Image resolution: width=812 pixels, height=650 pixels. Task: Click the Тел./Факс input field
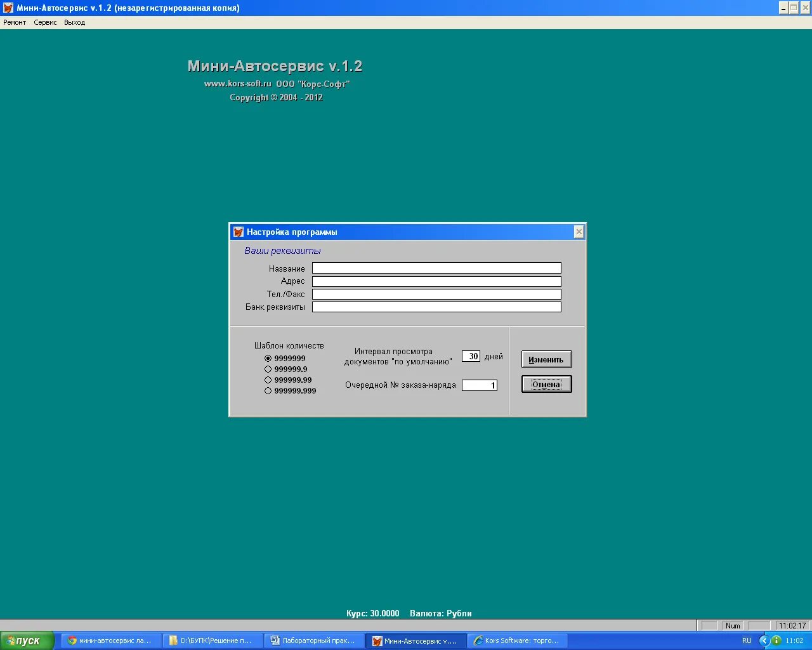coord(436,294)
